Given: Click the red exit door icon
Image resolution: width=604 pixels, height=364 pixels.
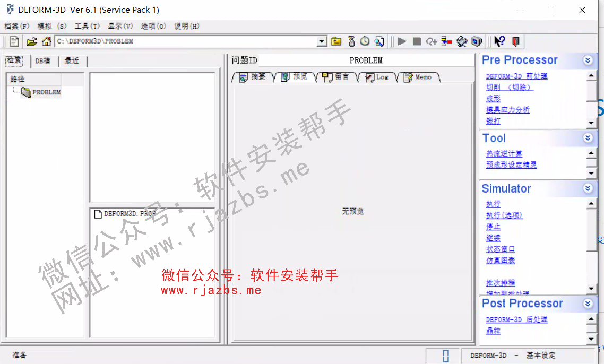Looking at the screenshot, I should point(516,41).
